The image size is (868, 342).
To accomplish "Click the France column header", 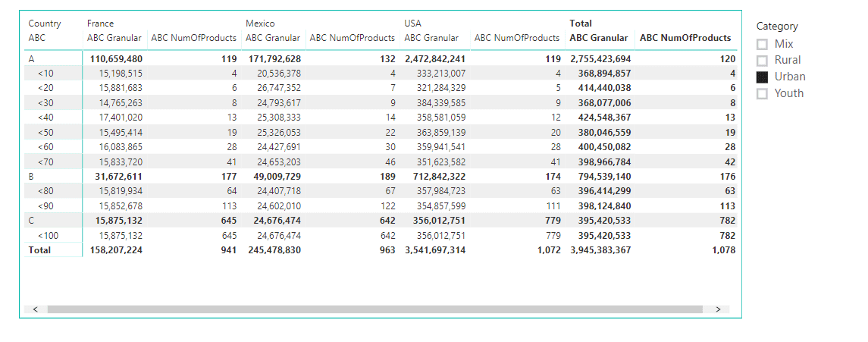I will [x=100, y=24].
